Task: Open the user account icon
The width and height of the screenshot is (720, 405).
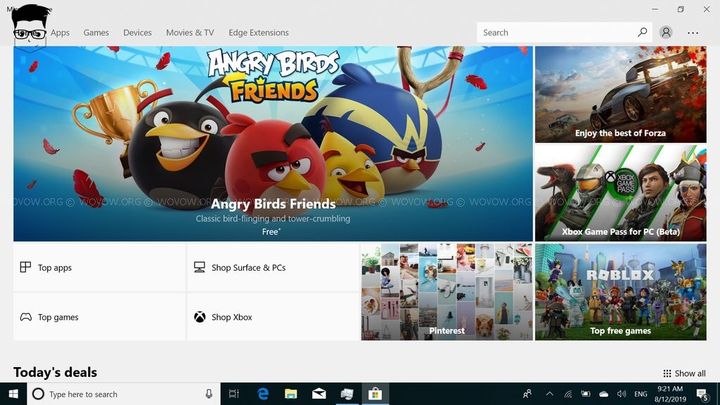Action: pos(666,32)
